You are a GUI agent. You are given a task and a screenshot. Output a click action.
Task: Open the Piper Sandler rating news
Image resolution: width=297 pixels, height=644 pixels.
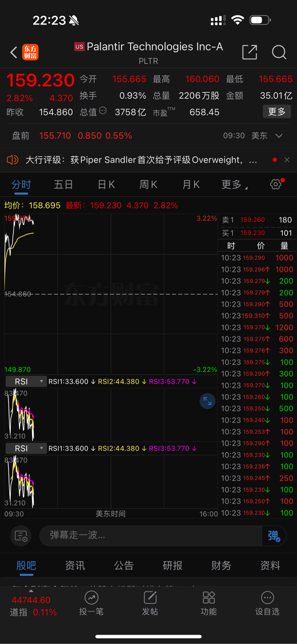142,160
